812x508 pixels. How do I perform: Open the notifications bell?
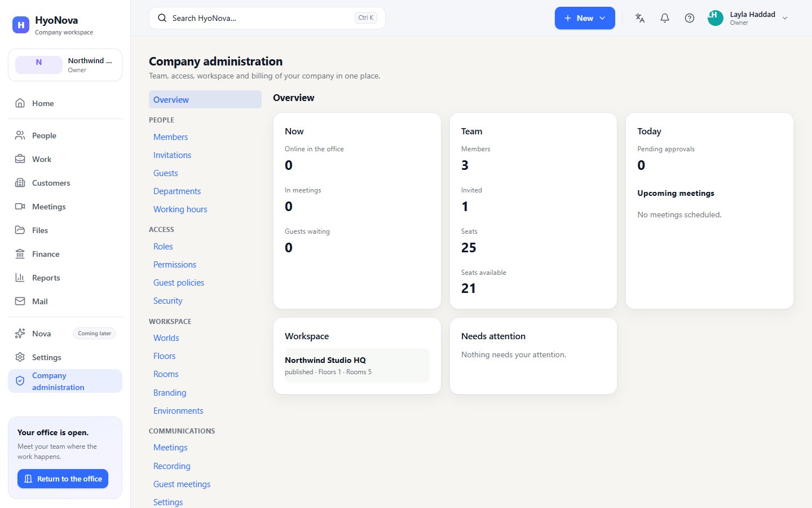pyautogui.click(x=665, y=18)
